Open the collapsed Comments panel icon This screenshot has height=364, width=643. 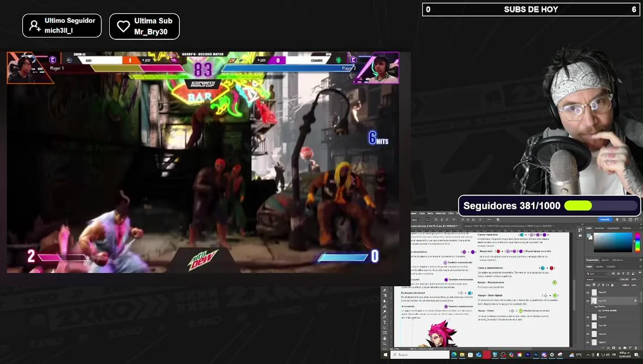[x=580, y=236]
